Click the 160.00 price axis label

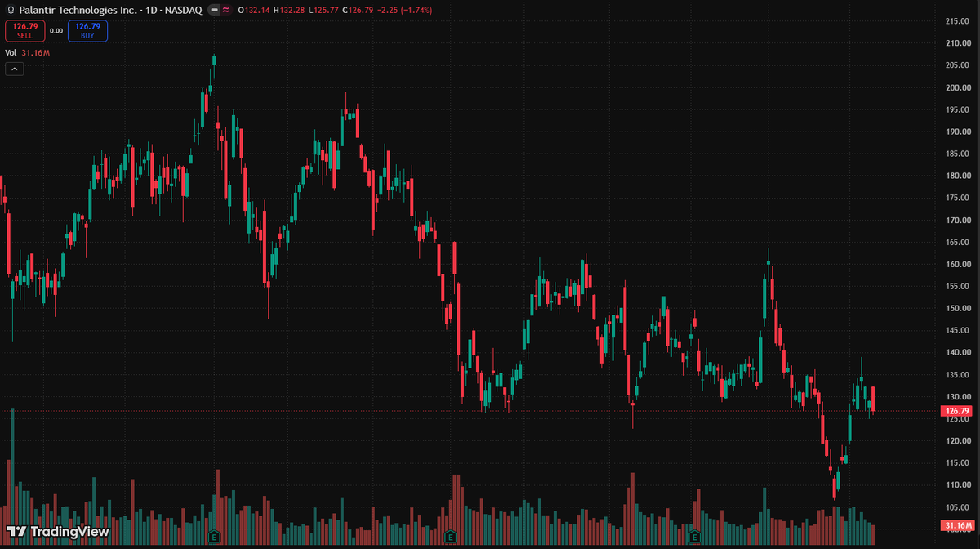(x=956, y=264)
